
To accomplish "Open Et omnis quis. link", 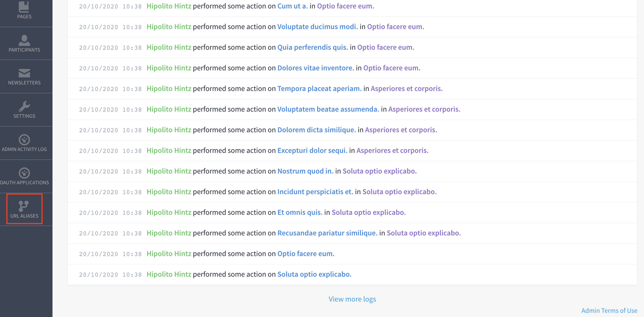I will tap(300, 212).
